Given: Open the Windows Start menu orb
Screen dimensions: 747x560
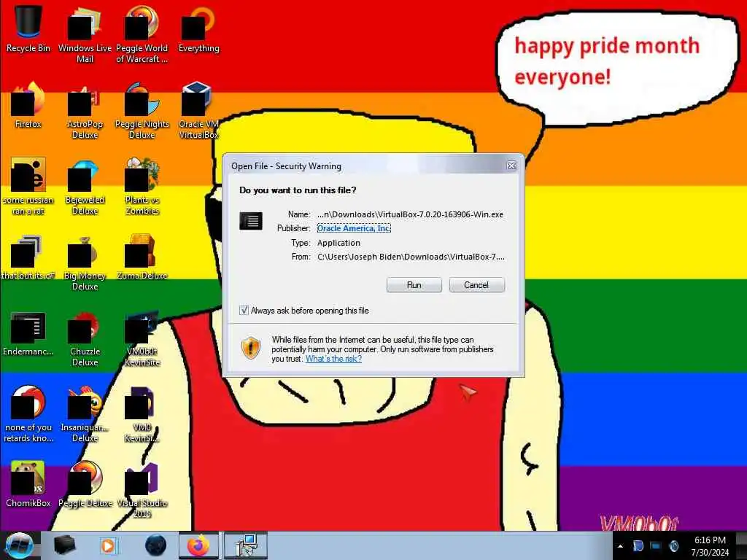Looking at the screenshot, I should click(x=19, y=545).
